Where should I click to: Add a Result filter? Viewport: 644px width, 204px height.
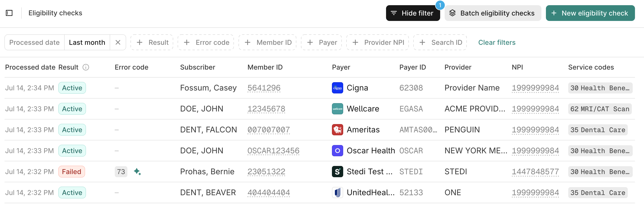click(x=152, y=43)
